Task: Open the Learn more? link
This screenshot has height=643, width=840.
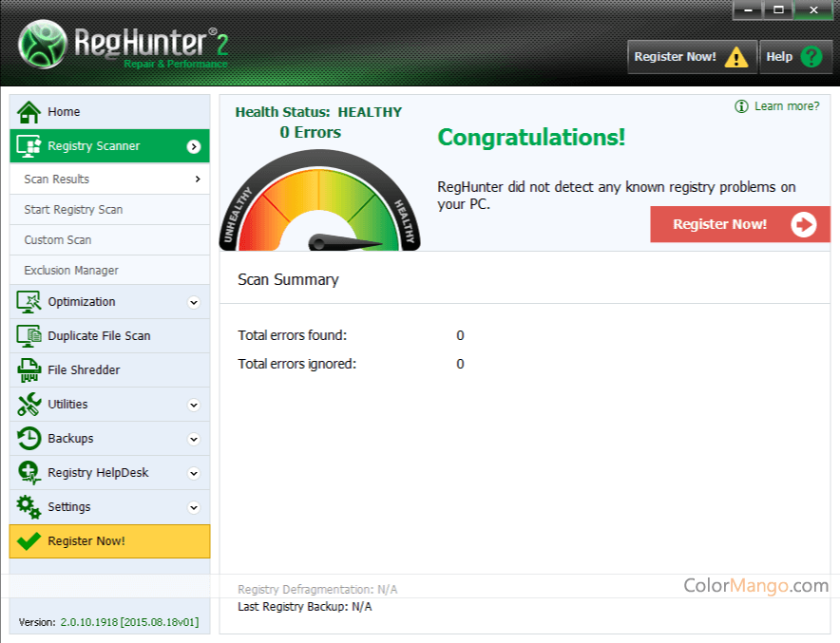Action: (786, 106)
